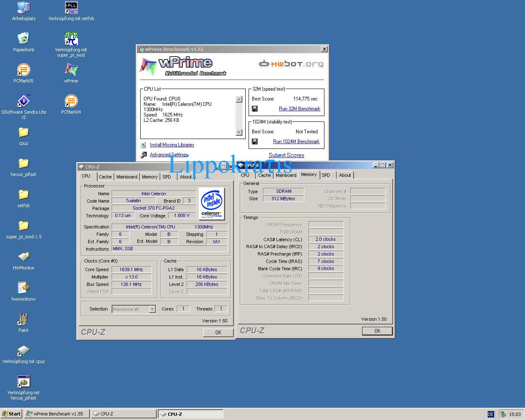Click the Level 2 cache field 256 KBytes
The height and width of the screenshot is (420, 525).
[207, 284]
